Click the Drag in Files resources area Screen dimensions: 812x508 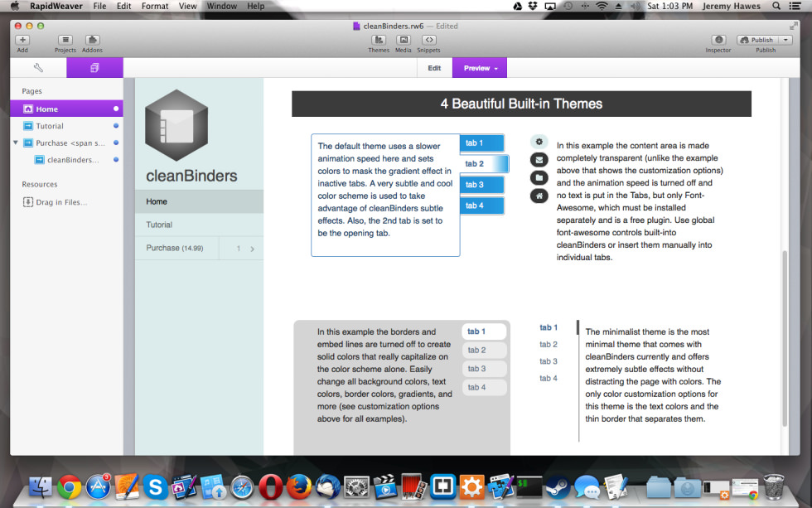pos(55,202)
